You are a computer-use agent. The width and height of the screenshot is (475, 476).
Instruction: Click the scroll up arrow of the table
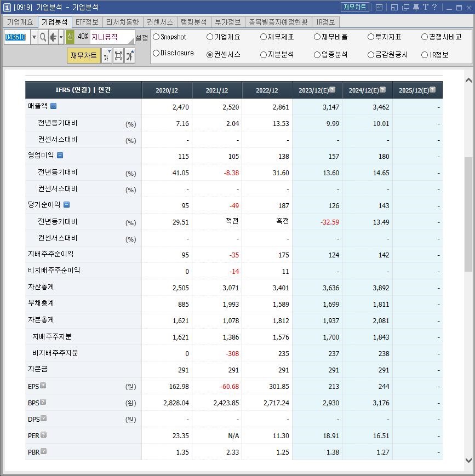pos(468,80)
